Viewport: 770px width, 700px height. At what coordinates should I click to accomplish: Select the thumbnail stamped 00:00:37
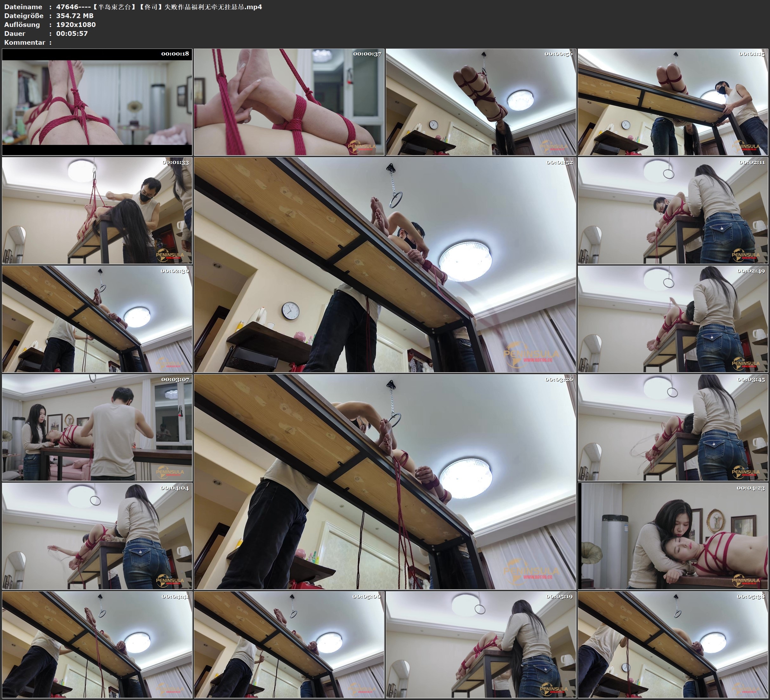(289, 102)
